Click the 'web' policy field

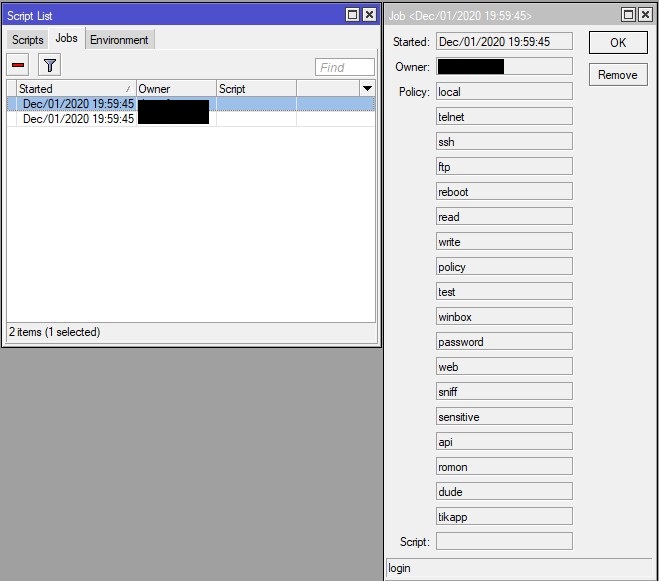504,367
